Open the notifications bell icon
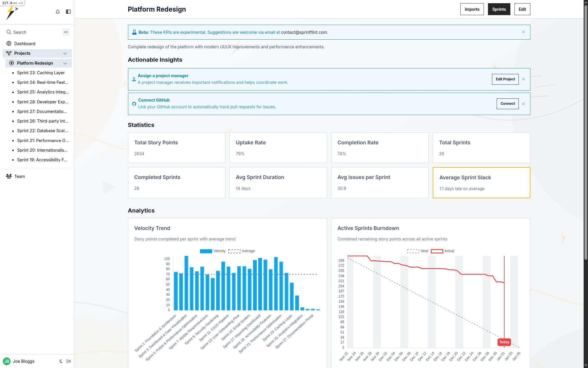This screenshot has height=368, width=588. (58, 12)
